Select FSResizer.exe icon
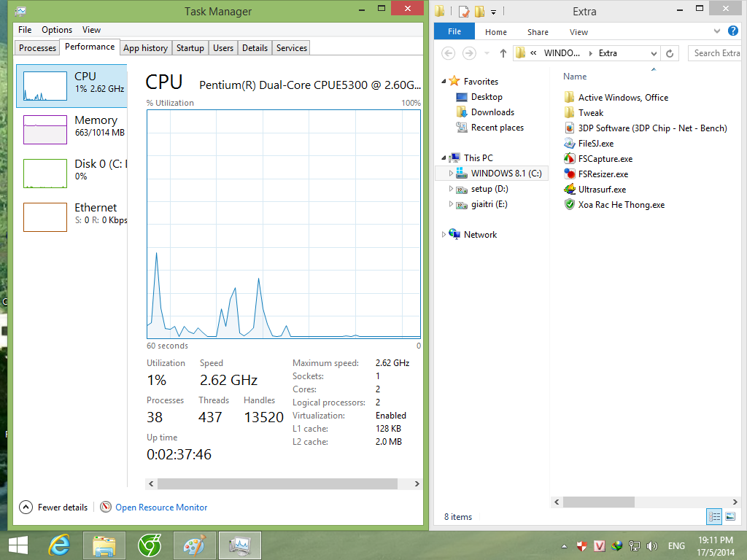 [x=569, y=174]
